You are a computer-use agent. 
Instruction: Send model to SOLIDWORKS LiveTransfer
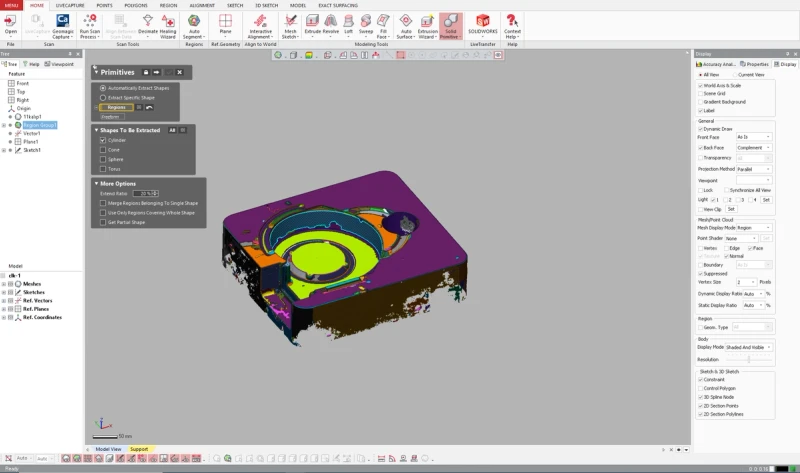pos(483,24)
